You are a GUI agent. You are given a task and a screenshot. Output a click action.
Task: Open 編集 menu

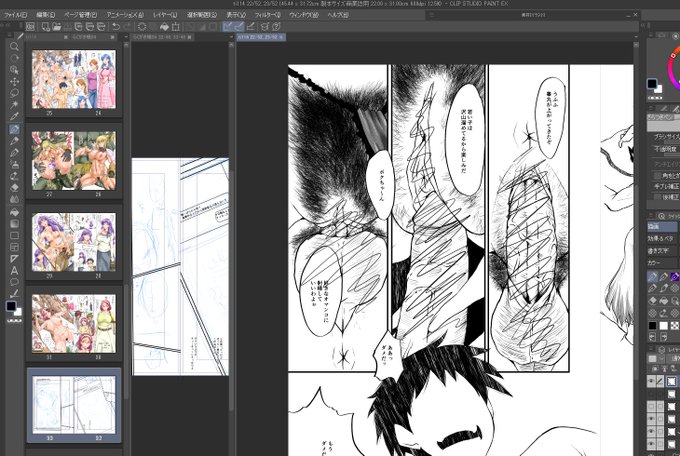(x=46, y=15)
